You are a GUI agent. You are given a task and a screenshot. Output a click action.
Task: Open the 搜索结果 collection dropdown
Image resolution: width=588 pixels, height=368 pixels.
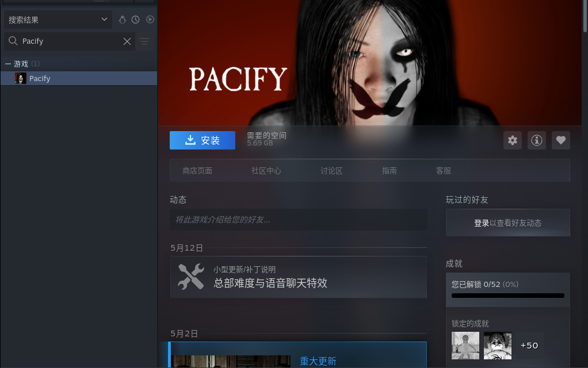(58, 20)
